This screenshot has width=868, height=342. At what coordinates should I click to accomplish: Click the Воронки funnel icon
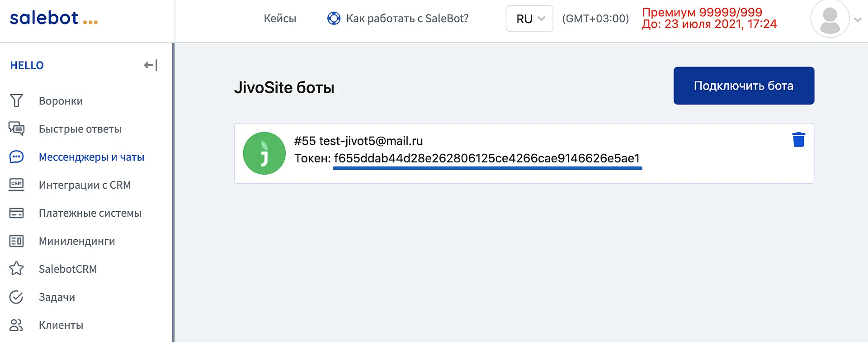click(x=16, y=100)
